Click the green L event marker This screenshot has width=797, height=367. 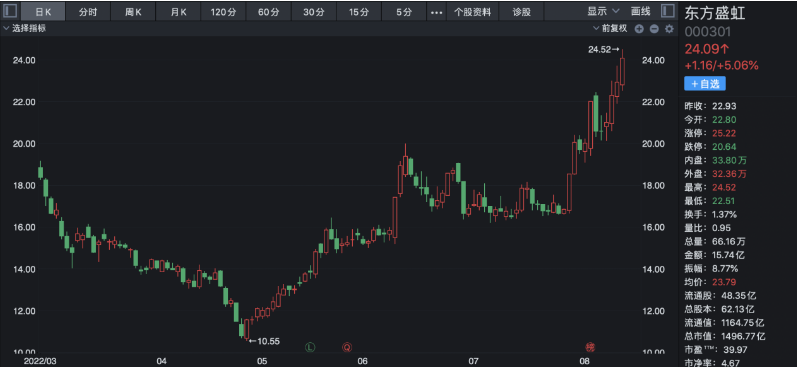310,347
